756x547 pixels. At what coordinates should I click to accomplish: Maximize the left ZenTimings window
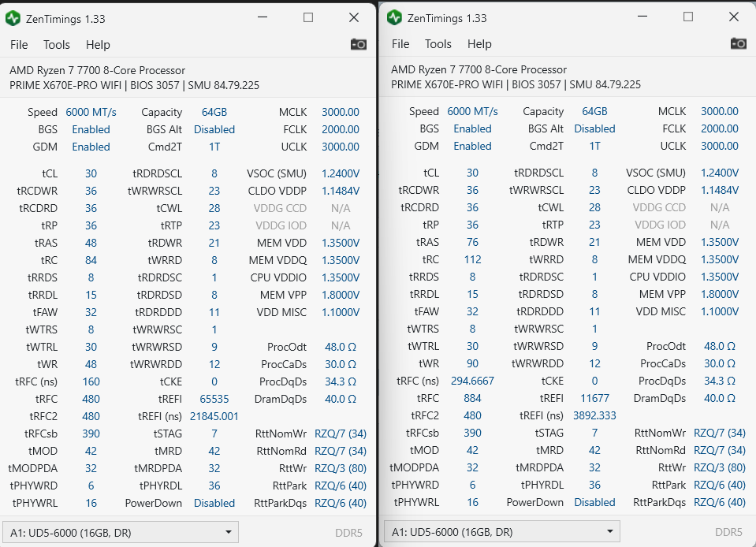pyautogui.click(x=308, y=17)
